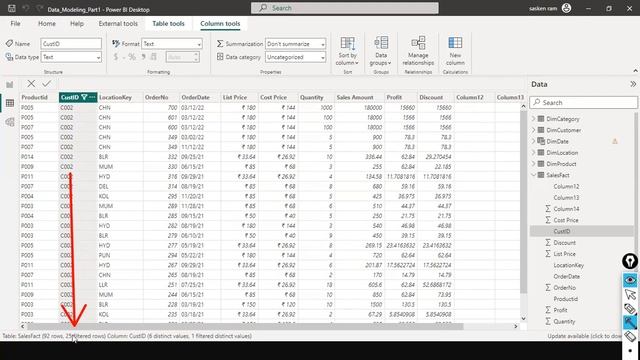Cancel formula with the X icon
Screen dimensions: 640x360
[x=31, y=84]
